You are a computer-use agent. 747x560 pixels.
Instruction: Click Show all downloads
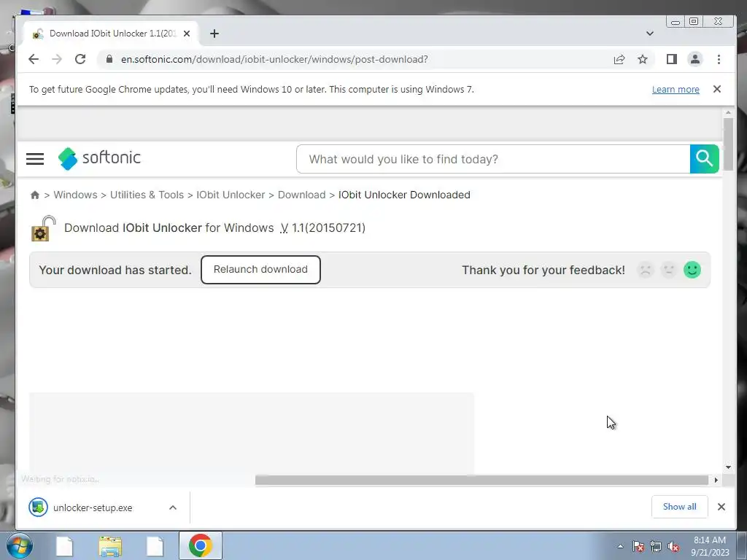tap(679, 507)
